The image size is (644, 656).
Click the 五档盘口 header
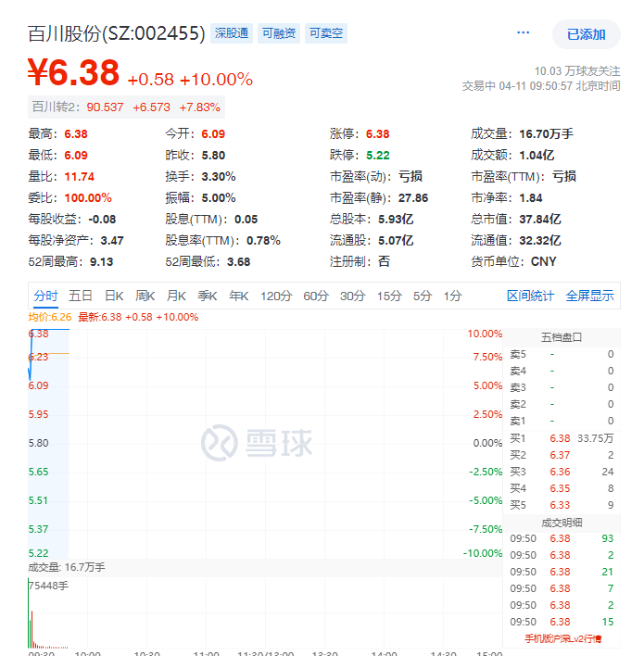(x=562, y=337)
